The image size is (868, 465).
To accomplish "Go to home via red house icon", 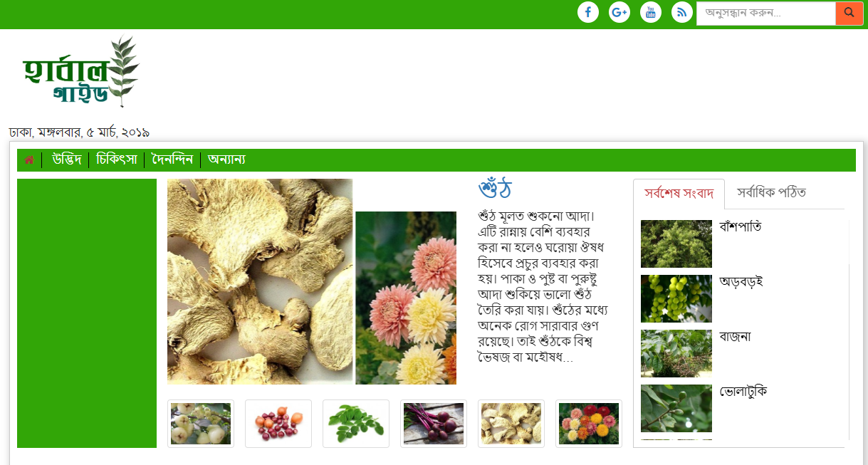I will (x=29, y=160).
